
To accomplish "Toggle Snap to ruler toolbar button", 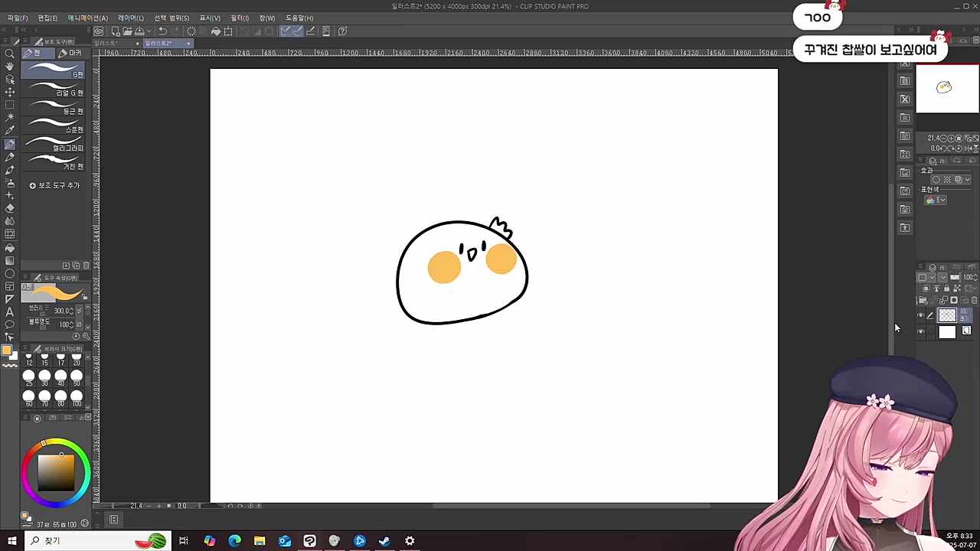I will (x=286, y=31).
